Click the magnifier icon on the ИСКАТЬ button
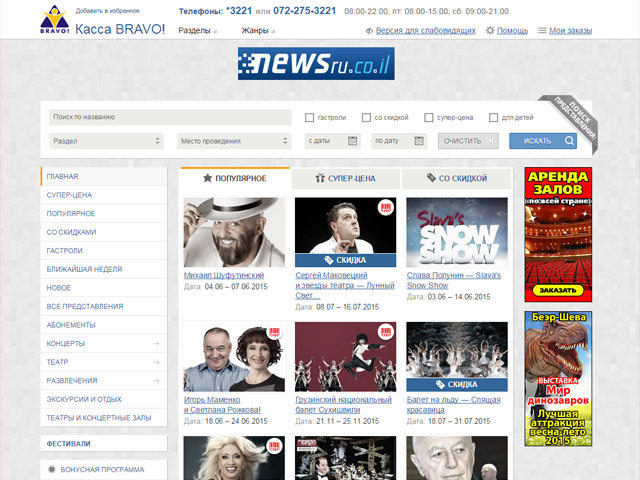 point(569,141)
